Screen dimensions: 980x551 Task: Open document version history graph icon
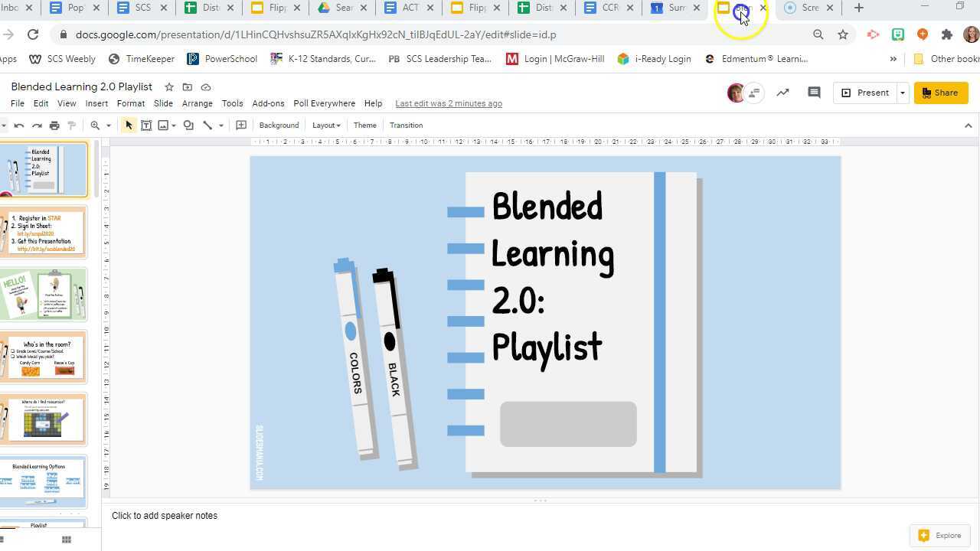tap(783, 93)
